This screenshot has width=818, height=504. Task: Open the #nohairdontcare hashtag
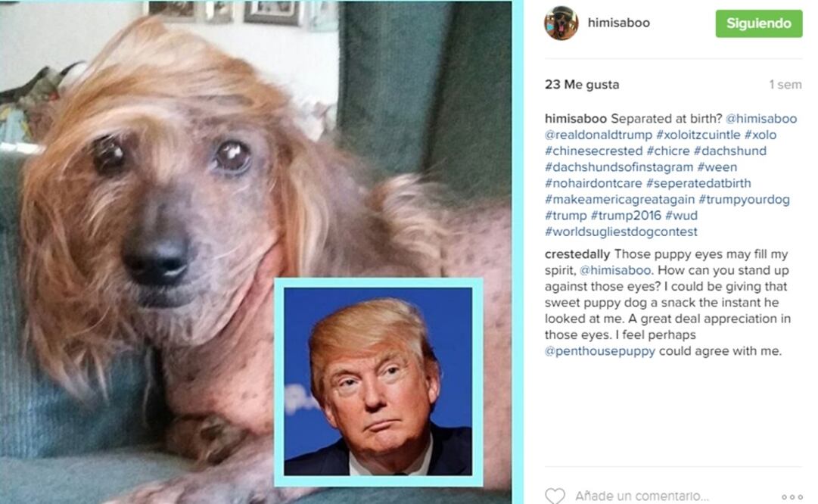coord(593,183)
